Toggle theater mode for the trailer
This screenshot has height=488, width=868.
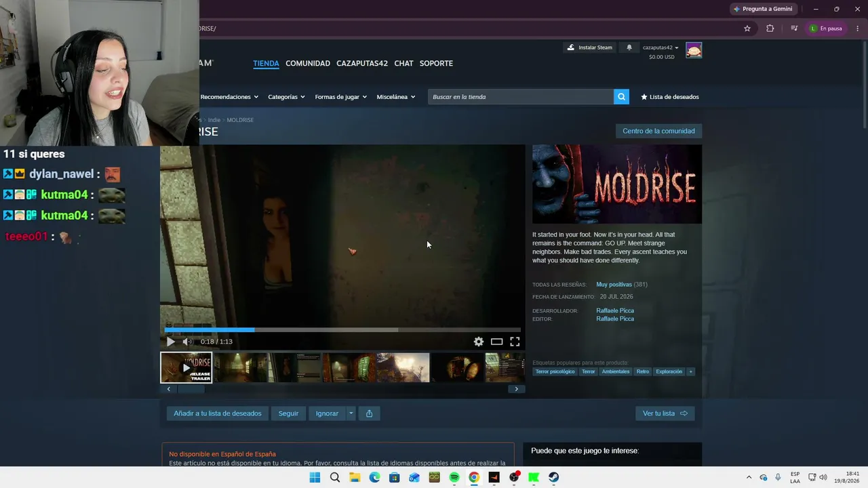(497, 342)
